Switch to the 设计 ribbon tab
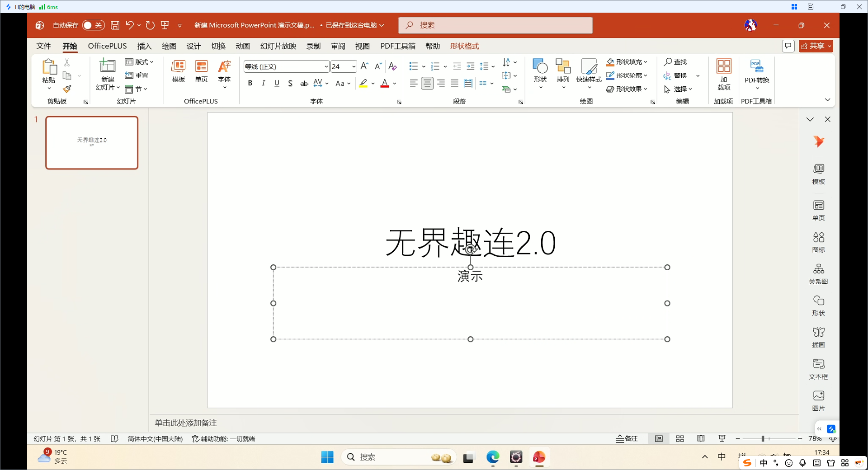The height and width of the screenshot is (470, 868). (193, 46)
